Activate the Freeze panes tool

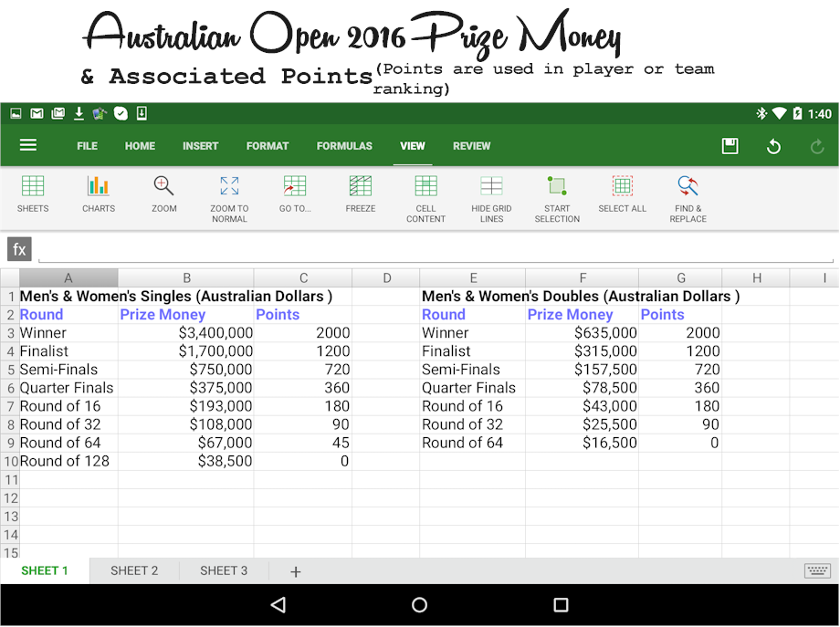361,193
